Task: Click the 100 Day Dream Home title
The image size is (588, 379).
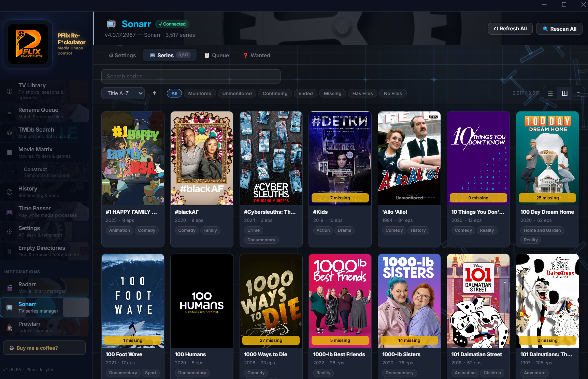Action: pos(547,212)
